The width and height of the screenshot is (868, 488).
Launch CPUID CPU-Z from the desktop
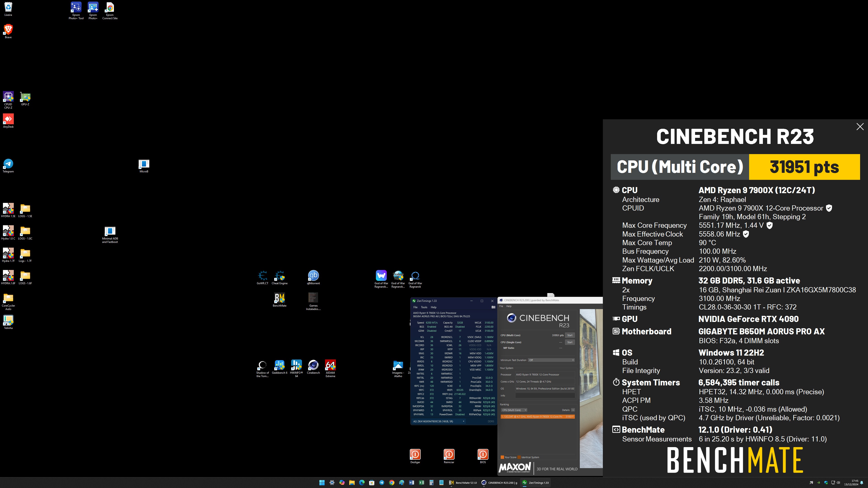click(8, 100)
